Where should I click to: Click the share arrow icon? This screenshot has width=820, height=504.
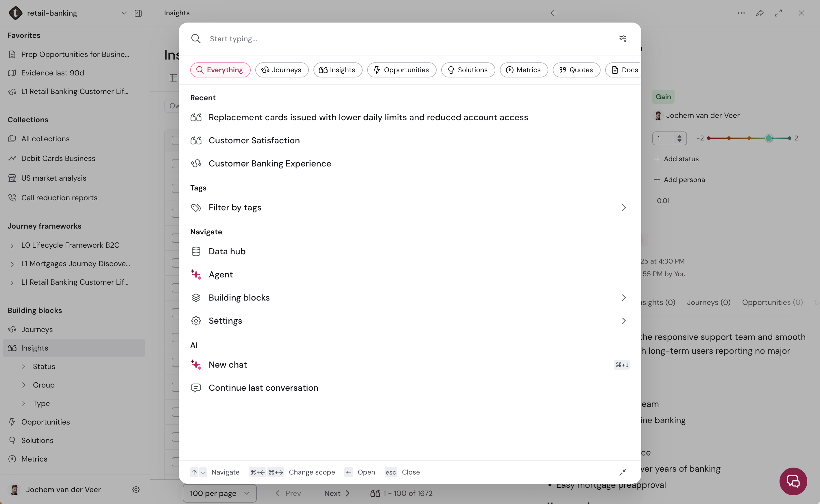pos(760,13)
